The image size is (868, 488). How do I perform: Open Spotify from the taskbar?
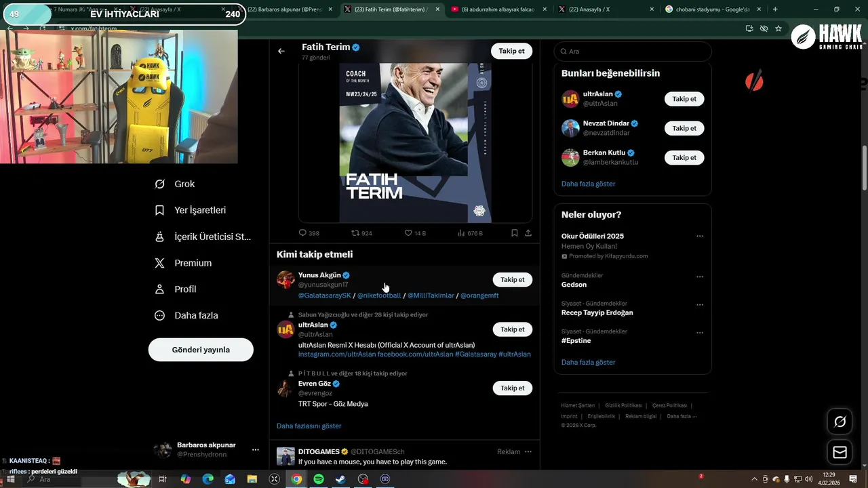click(x=319, y=479)
